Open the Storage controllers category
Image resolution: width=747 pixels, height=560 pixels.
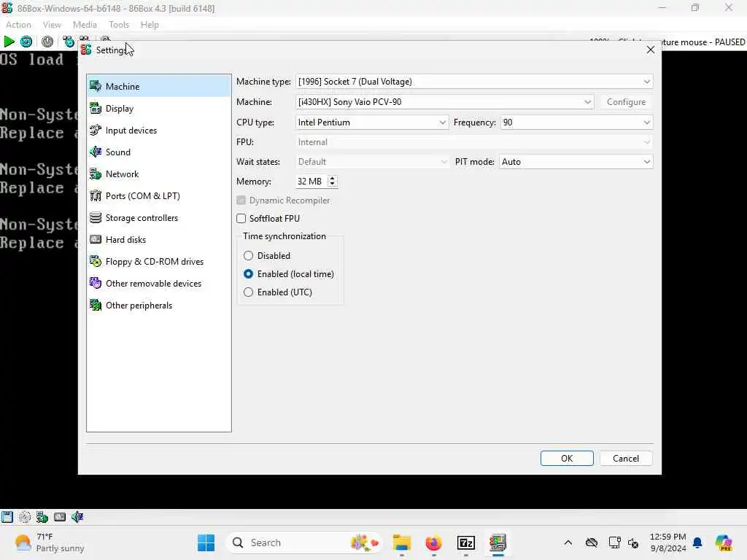158,217
